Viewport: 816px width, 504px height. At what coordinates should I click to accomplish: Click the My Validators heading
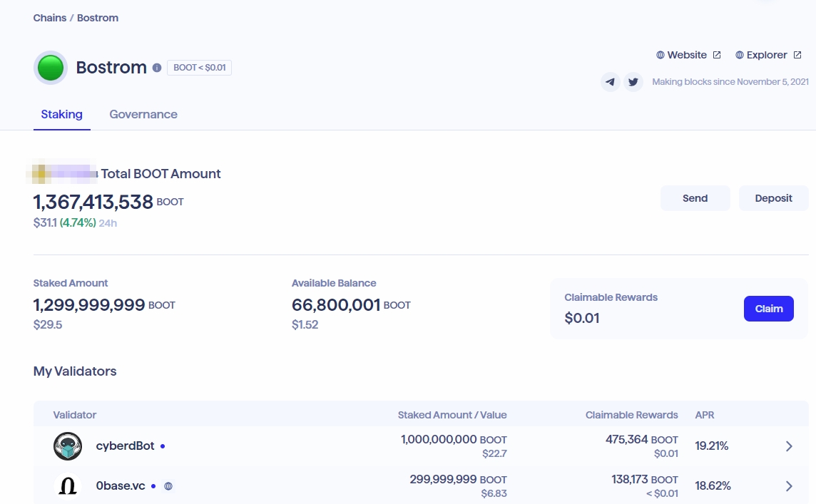coord(75,371)
